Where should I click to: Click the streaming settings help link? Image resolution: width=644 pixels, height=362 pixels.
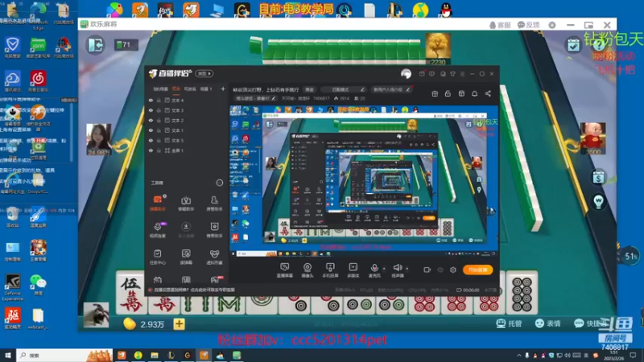(194, 290)
